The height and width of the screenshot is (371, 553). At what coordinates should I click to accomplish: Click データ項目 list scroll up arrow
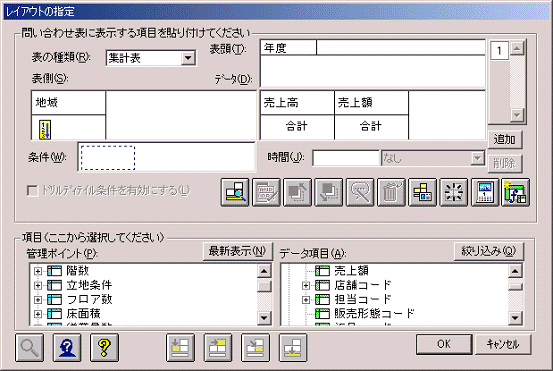click(x=515, y=271)
